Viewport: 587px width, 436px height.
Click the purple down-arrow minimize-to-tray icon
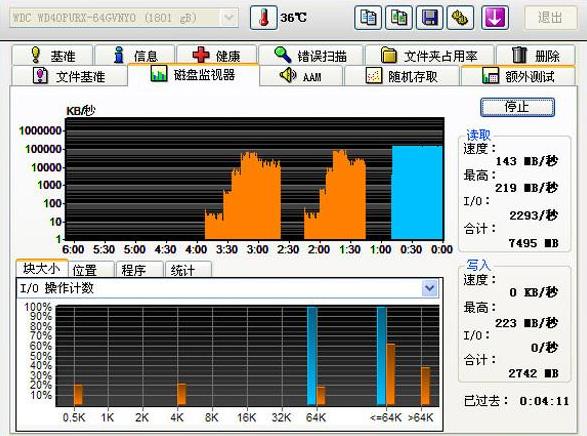tap(495, 18)
